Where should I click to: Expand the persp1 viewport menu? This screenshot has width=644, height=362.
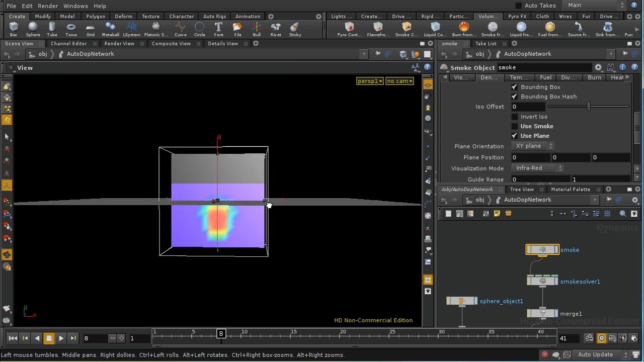tap(370, 81)
